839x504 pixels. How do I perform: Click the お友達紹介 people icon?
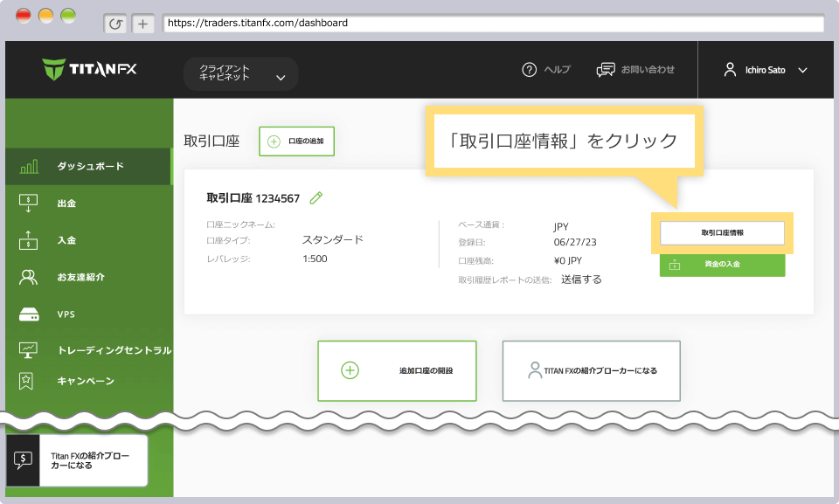tap(28, 277)
